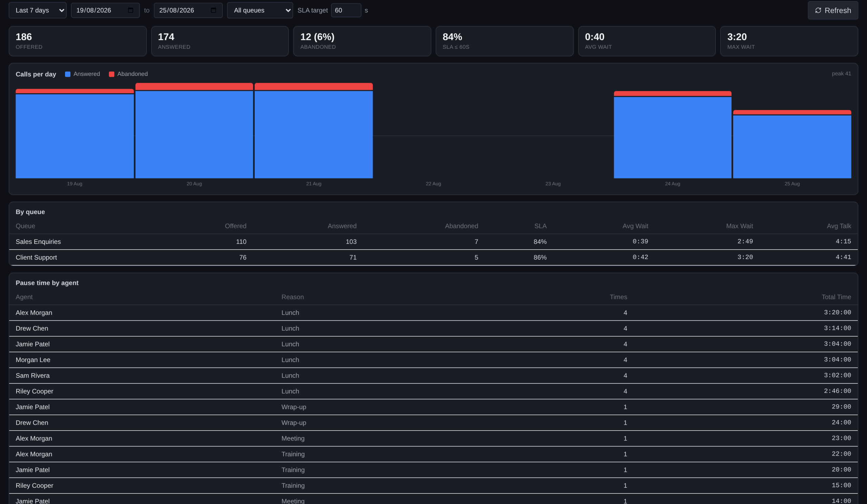
Task: Click Riley Cooper in the Lunch row
Action: pyautogui.click(x=35, y=392)
